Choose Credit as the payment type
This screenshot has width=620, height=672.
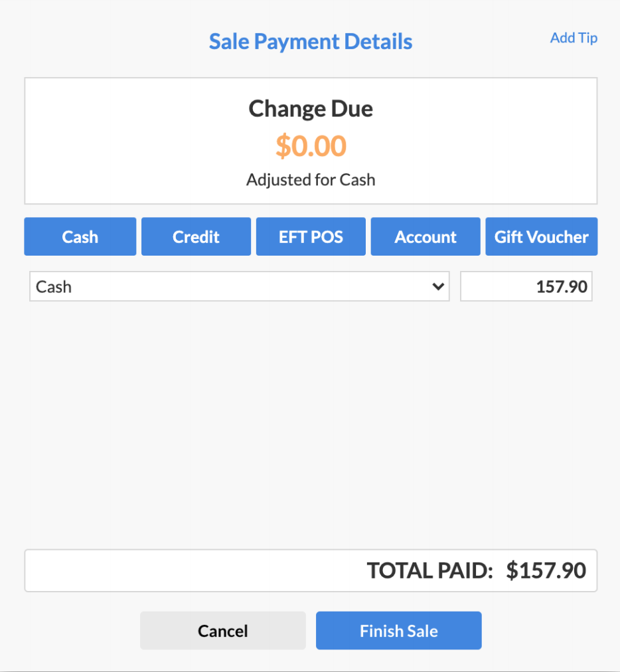[195, 236]
